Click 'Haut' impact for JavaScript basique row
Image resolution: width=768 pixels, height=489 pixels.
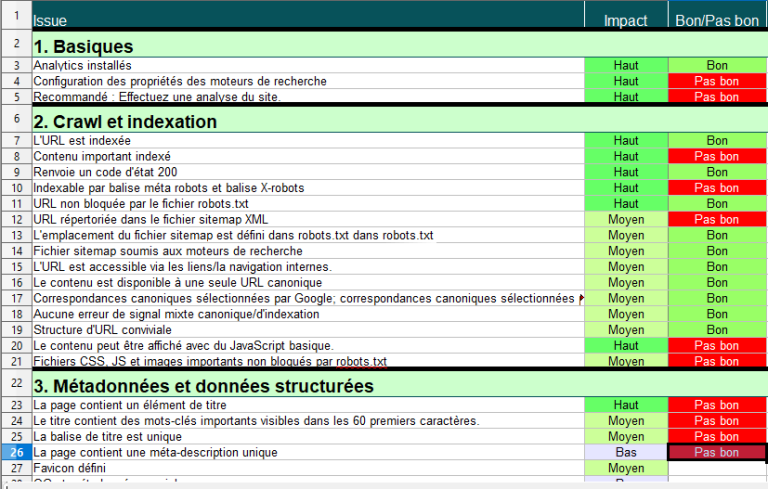[x=626, y=345]
